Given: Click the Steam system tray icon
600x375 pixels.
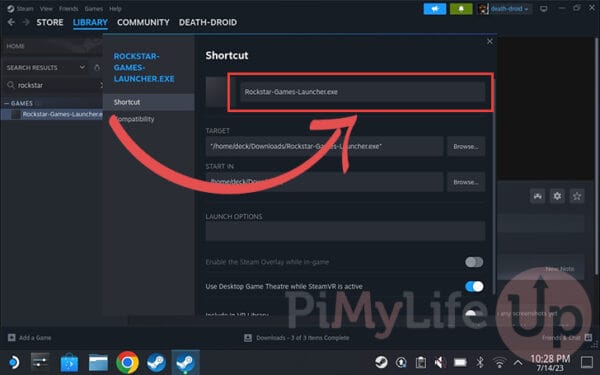Looking at the screenshot, I should click(381, 362).
